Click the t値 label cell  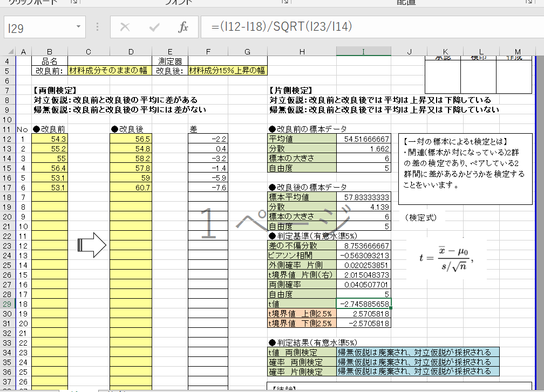click(302, 304)
